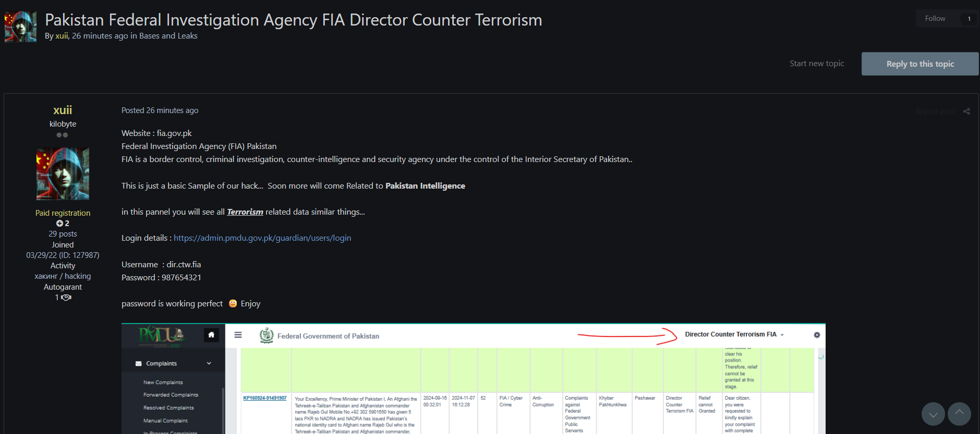The image size is (980, 434).
Task: Open the Director Counter Terrorism FIA dropdown
Action: click(x=734, y=334)
